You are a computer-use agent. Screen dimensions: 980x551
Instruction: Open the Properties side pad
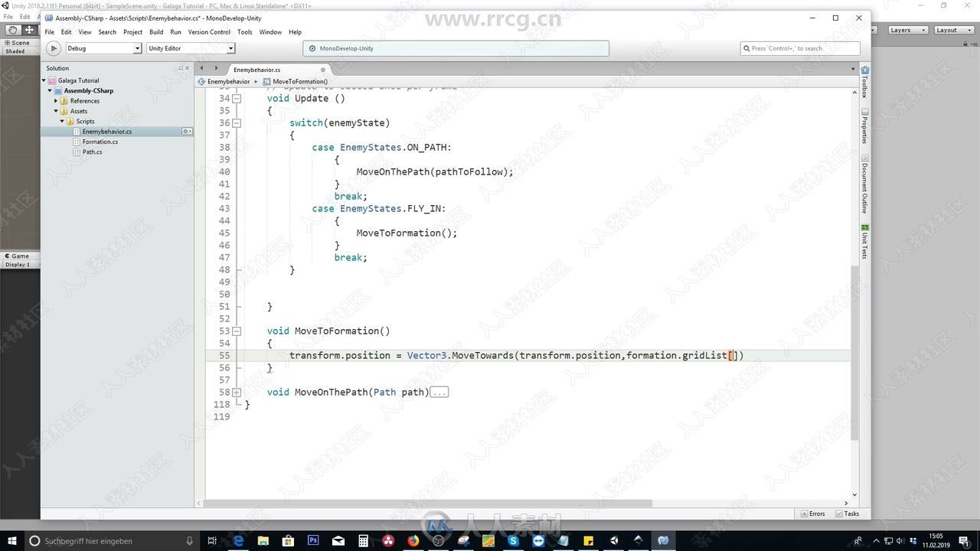865,126
